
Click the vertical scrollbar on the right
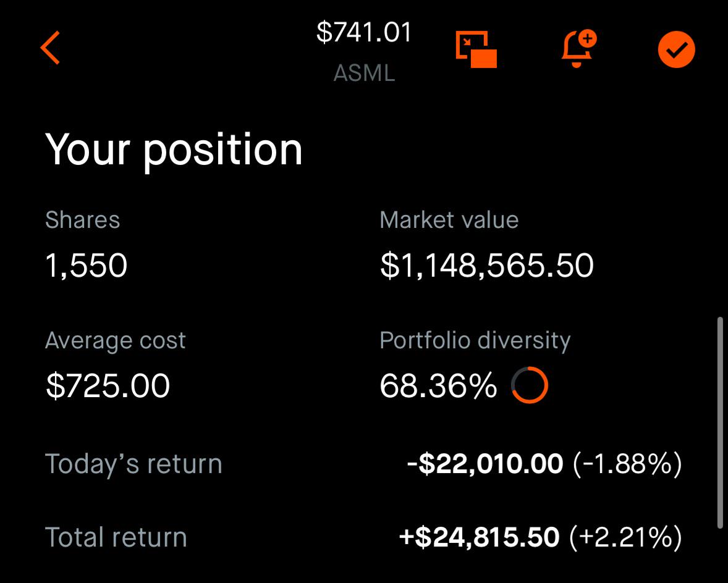pyautogui.click(x=719, y=422)
